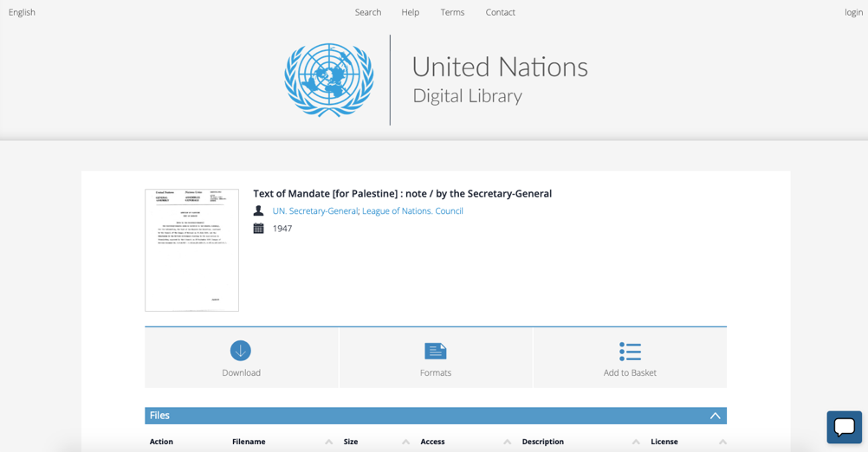Open the Search menu item

pos(367,12)
